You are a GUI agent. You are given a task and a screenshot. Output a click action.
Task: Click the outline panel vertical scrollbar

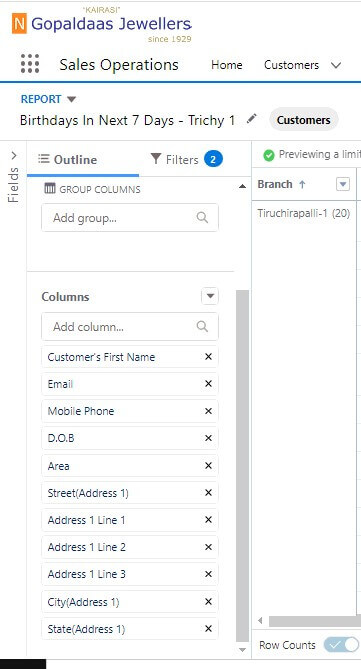click(x=242, y=466)
